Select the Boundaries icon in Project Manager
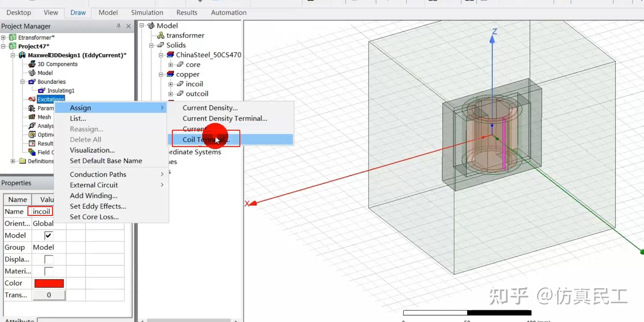This screenshot has width=644, height=322. pyautogui.click(x=32, y=81)
